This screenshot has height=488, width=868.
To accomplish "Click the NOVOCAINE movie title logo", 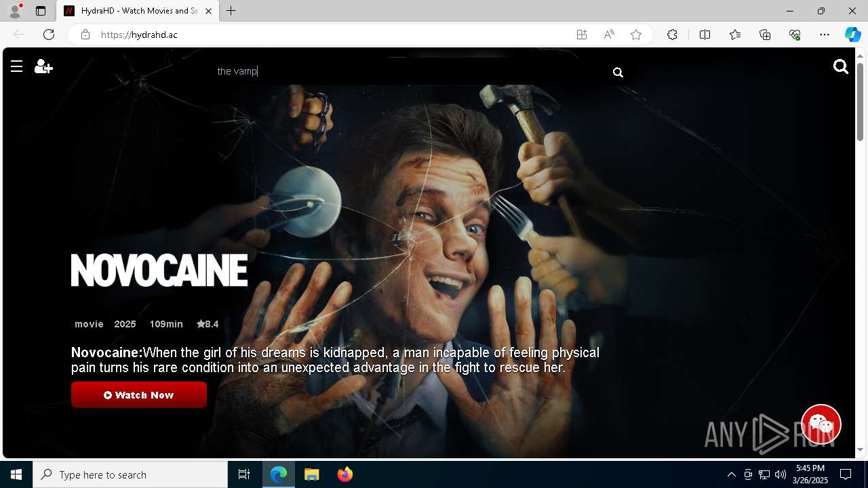I will point(159,270).
